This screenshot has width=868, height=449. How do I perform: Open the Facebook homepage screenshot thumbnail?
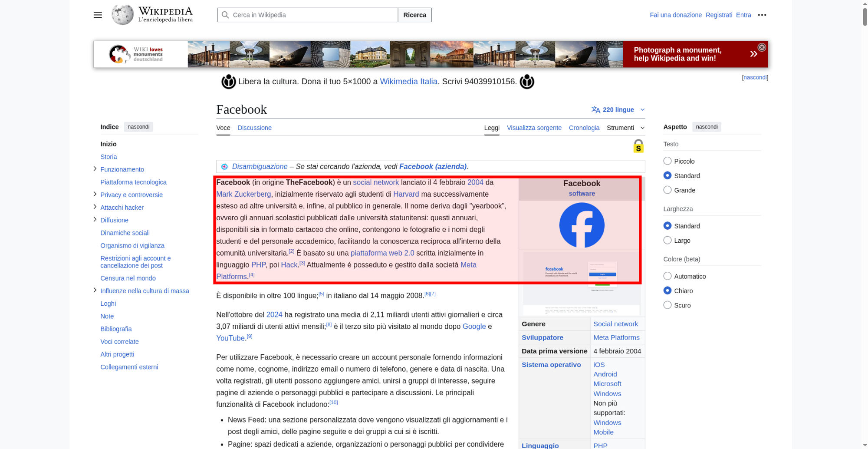tap(582, 283)
